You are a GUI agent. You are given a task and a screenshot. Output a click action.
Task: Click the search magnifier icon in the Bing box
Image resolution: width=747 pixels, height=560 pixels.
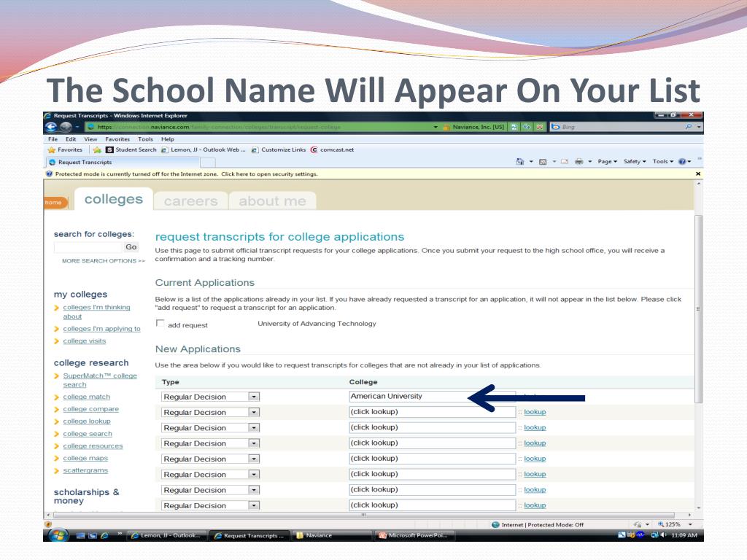point(689,127)
